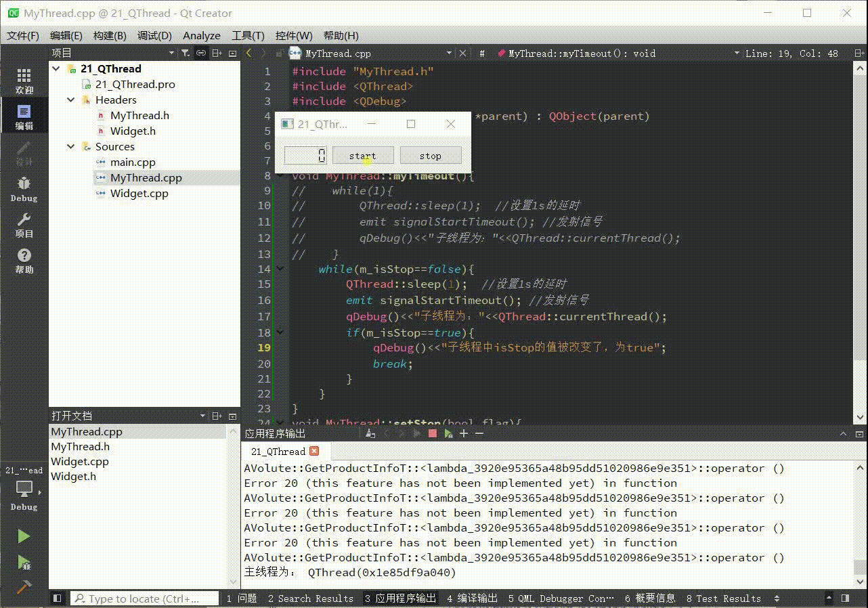This screenshot has height=608, width=868.
Task: Close the 21_QThread output tab
Action: (x=314, y=451)
